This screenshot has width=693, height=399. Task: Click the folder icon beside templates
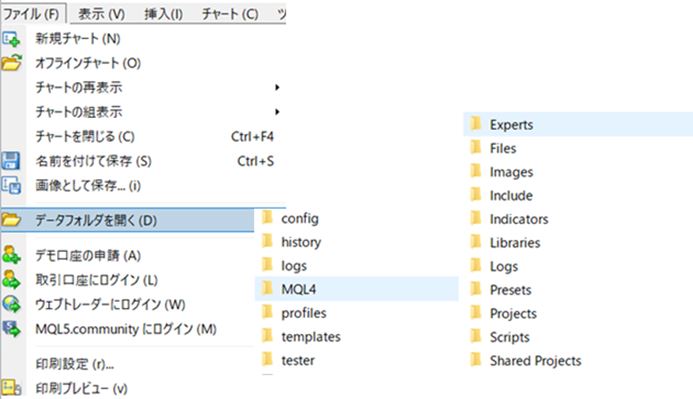(267, 335)
